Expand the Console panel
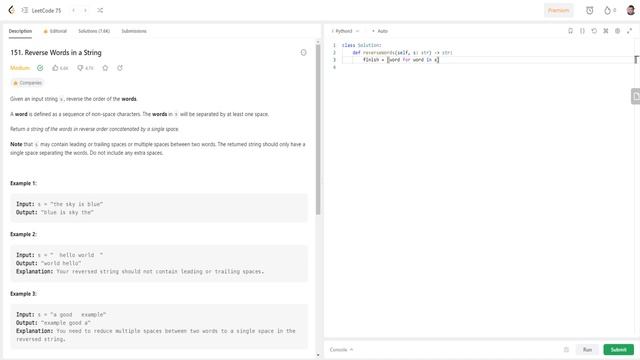640x360 pixels. pyautogui.click(x=341, y=350)
